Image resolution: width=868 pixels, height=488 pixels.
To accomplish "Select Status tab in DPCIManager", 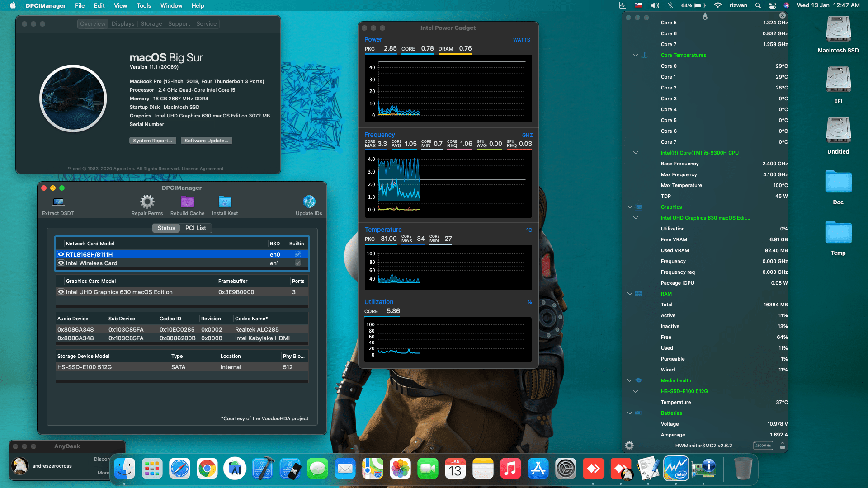I will click(x=166, y=228).
